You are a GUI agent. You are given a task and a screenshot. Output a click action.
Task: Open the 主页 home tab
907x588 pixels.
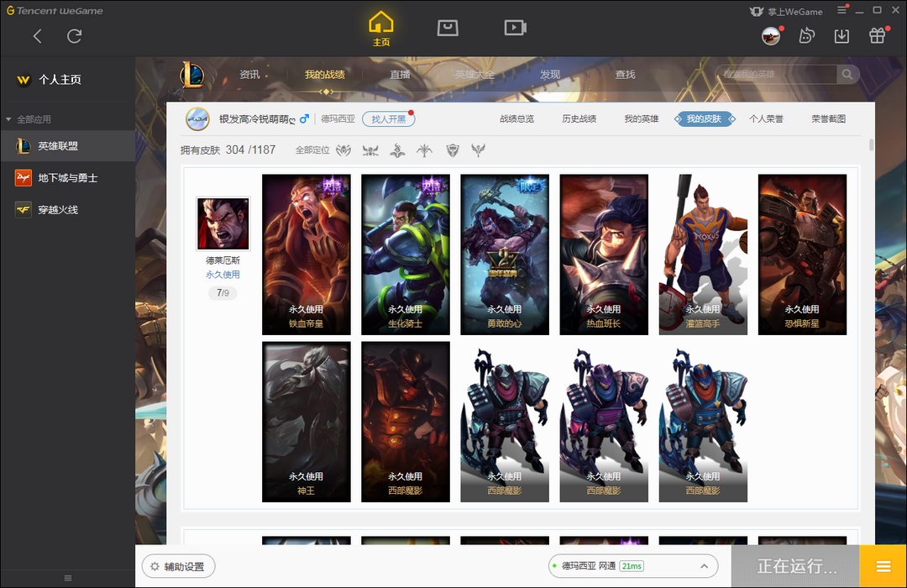381,29
